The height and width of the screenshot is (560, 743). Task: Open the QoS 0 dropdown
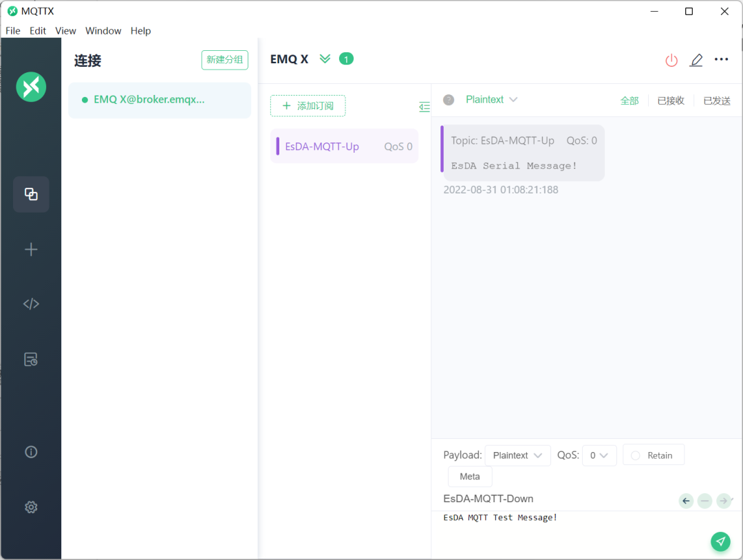tap(599, 455)
